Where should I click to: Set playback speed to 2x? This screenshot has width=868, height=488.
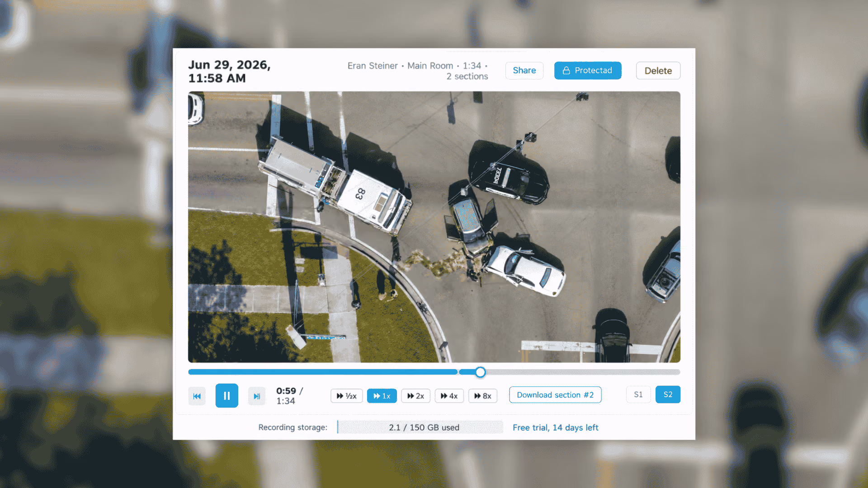point(415,396)
